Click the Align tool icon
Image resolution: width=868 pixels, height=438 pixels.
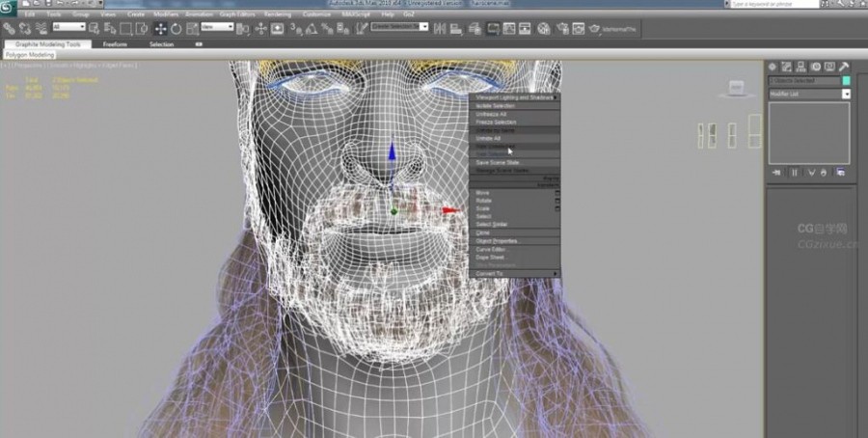tap(455, 28)
